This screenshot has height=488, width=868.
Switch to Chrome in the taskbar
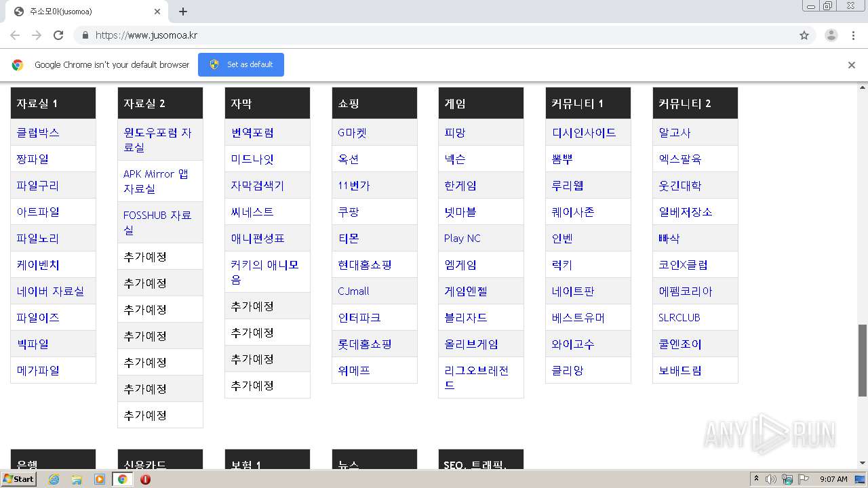coord(122,479)
